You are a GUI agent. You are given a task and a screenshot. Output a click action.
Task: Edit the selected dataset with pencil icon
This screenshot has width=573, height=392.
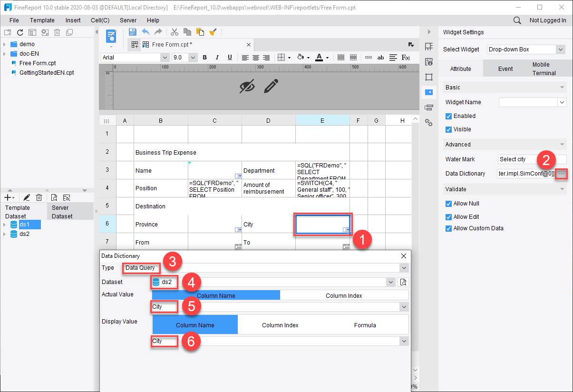[27, 197]
